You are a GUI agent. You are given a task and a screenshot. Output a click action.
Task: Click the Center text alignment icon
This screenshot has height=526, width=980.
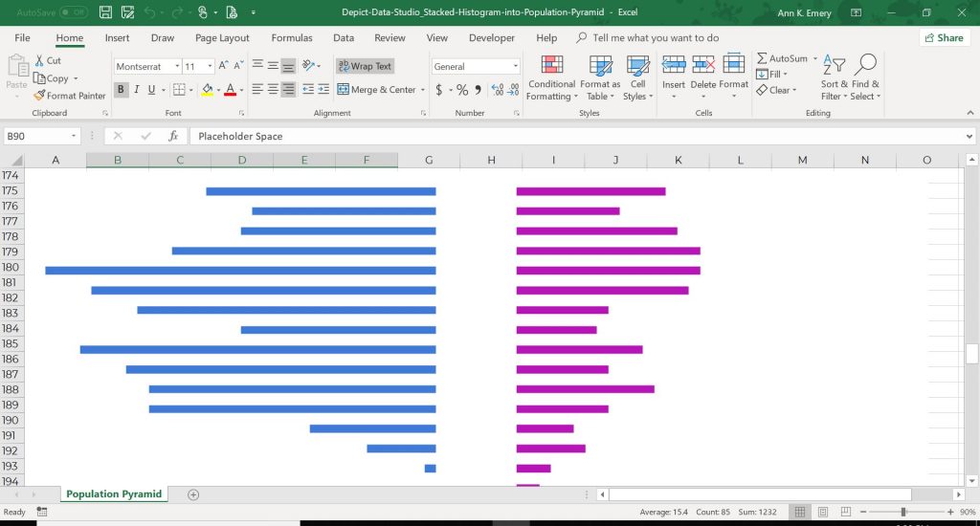[x=273, y=89]
